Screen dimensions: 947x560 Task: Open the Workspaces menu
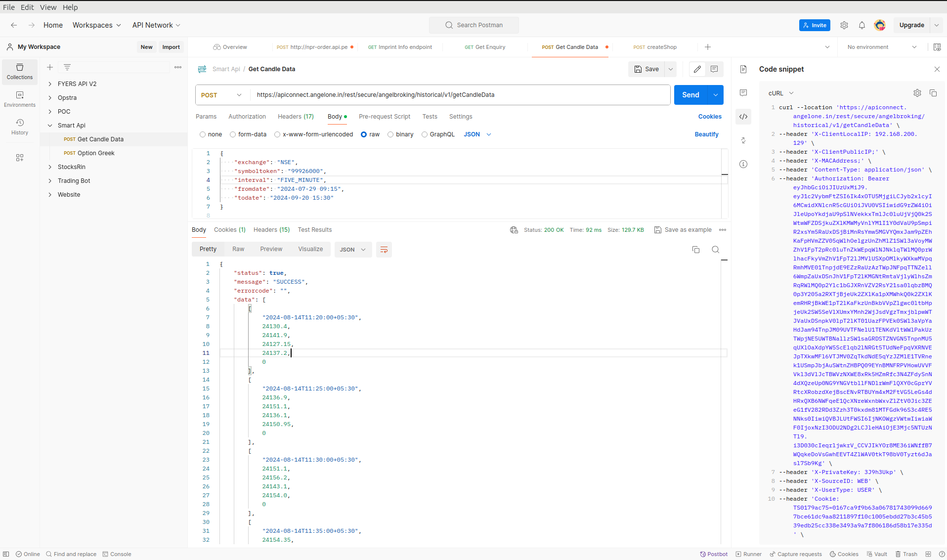coord(97,25)
